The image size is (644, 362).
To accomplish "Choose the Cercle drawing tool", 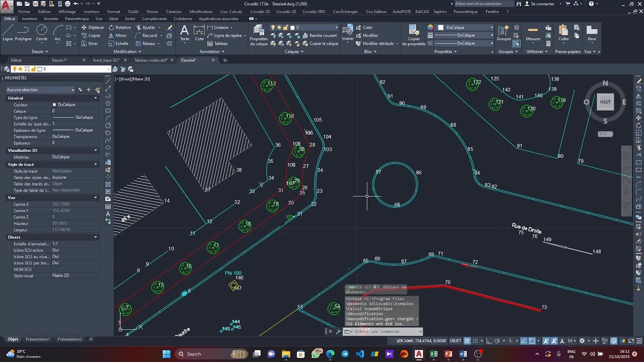I will [x=42, y=34].
